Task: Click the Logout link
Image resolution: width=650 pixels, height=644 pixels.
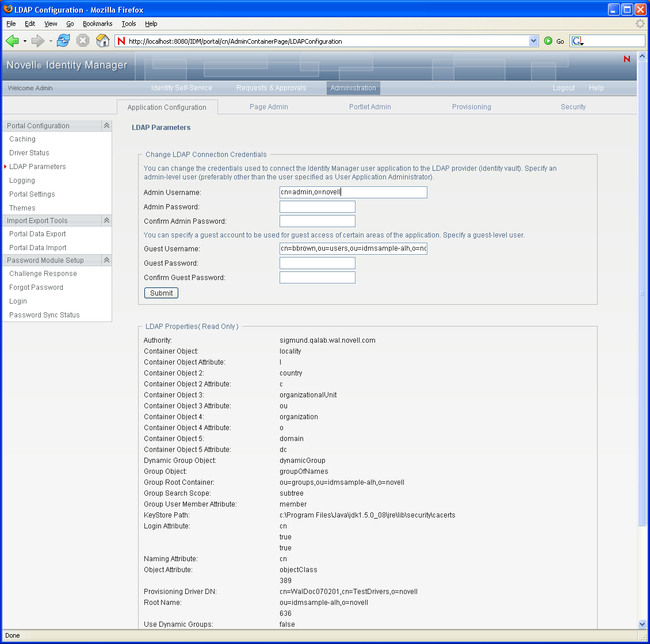Action: pyautogui.click(x=564, y=88)
